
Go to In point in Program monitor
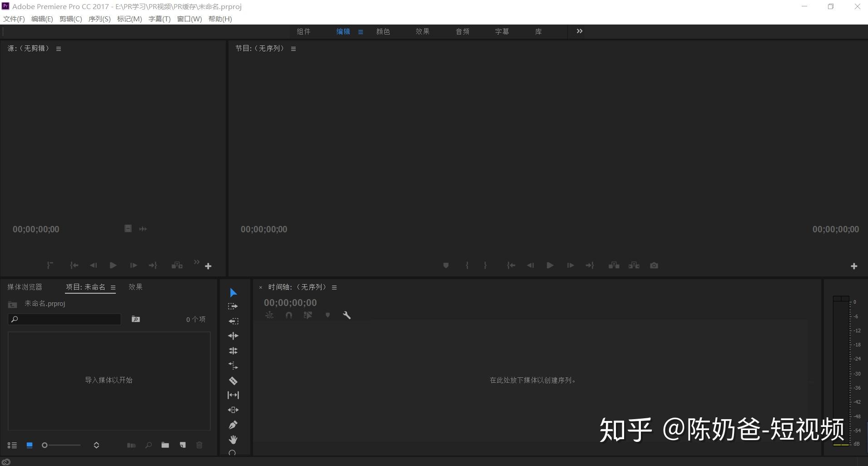point(511,266)
